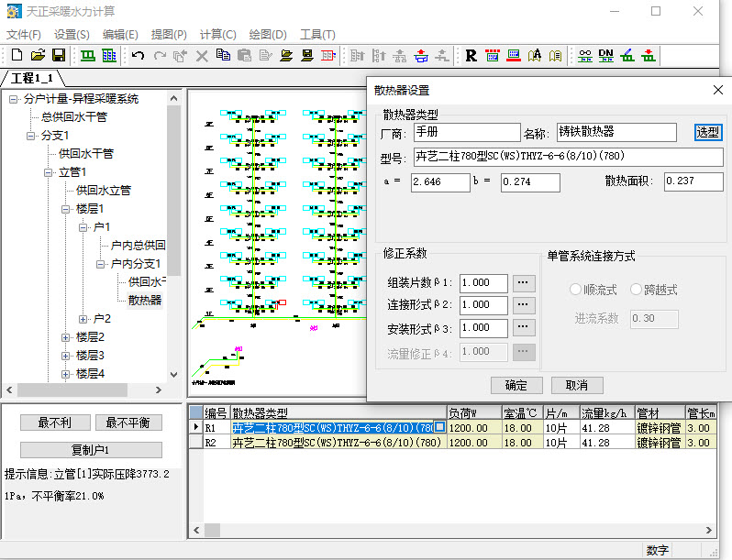Viewport: 732px width, 560px height.
Task: Collapse the 立管1 tree node
Action: pyautogui.click(x=48, y=172)
